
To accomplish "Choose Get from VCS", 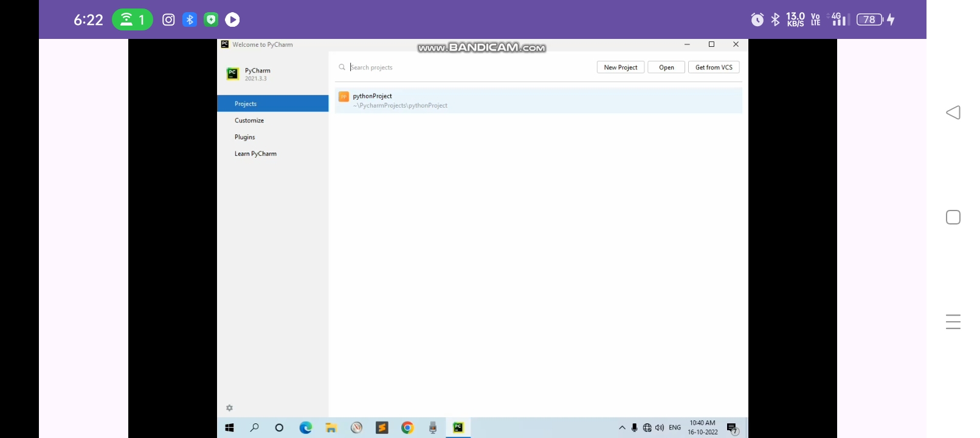I will coord(714,68).
